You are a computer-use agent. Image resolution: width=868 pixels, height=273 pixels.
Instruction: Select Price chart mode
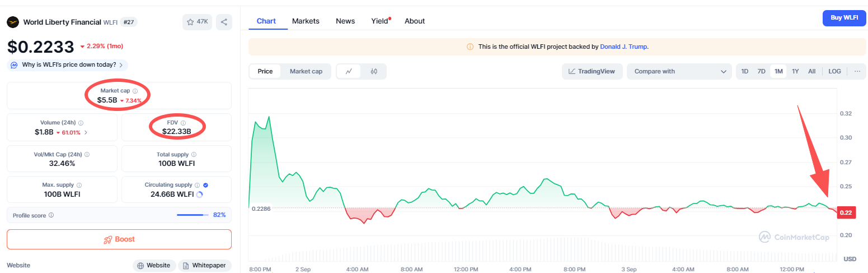[265, 71]
